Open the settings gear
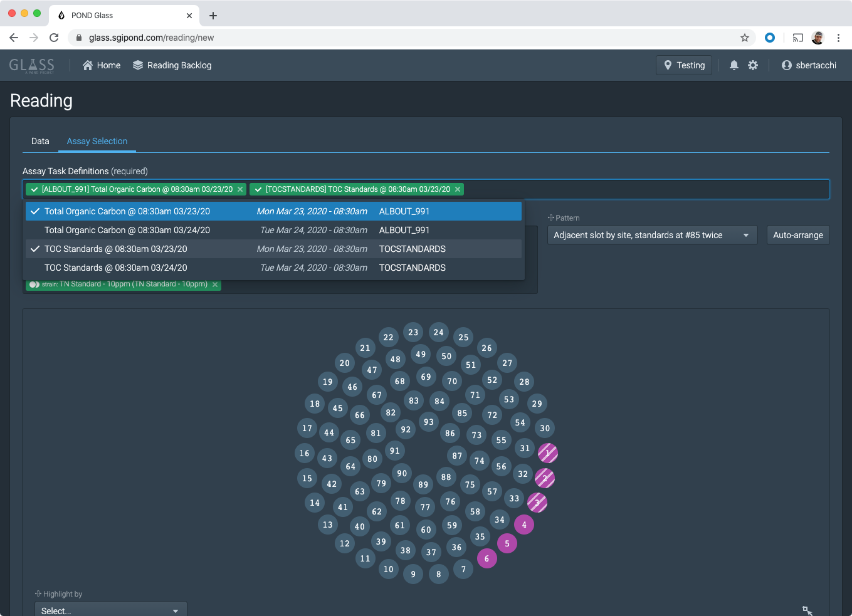 [x=753, y=65]
